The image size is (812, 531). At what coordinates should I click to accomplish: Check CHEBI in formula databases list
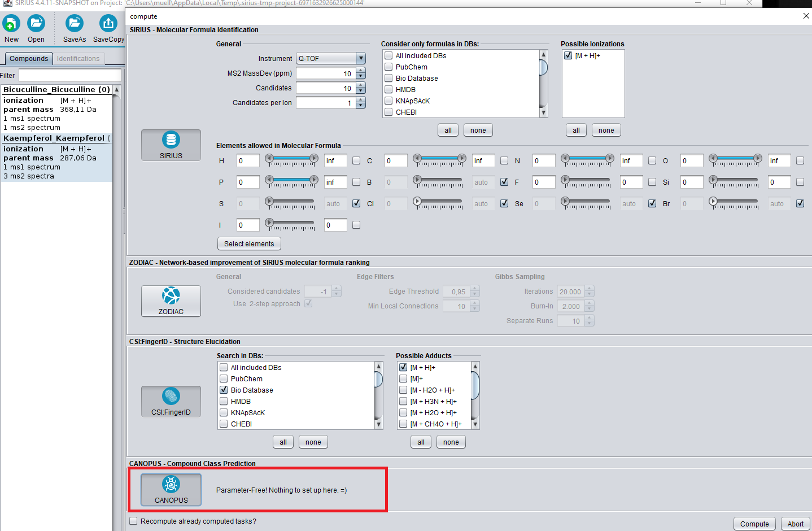pyautogui.click(x=388, y=112)
